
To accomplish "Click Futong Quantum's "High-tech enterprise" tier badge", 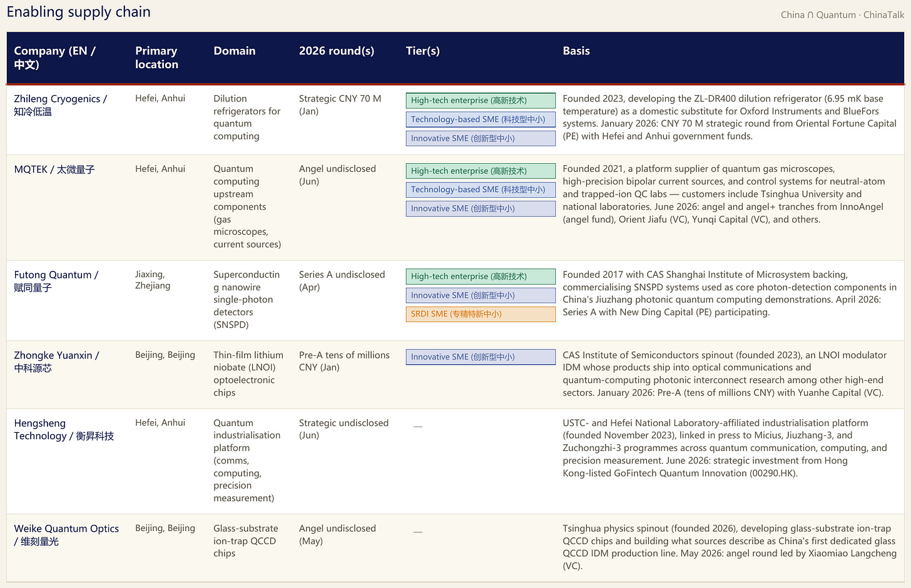I will [481, 276].
